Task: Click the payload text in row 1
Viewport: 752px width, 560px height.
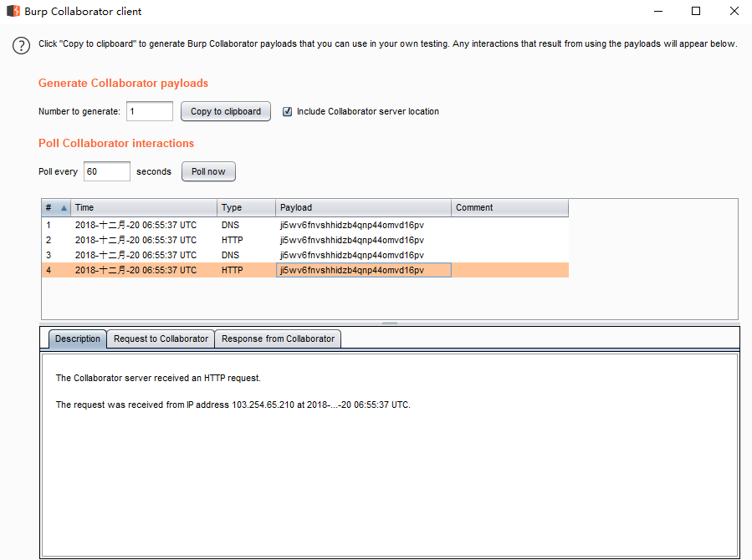Action: [x=352, y=225]
